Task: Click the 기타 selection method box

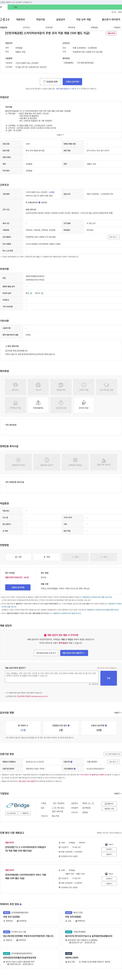Action: pyautogui.click(x=104, y=557)
